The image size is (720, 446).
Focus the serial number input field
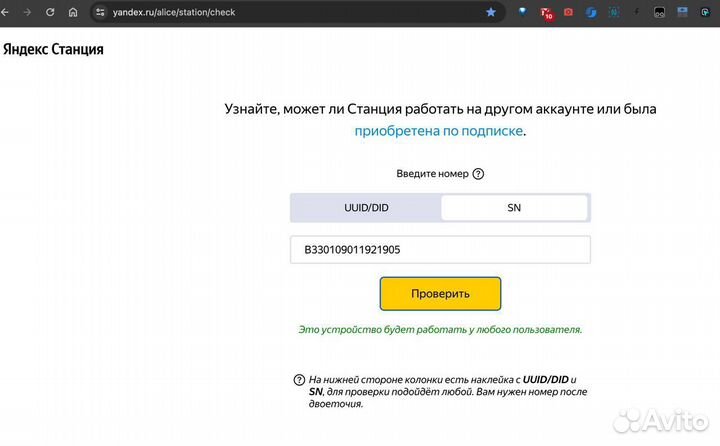click(440, 249)
